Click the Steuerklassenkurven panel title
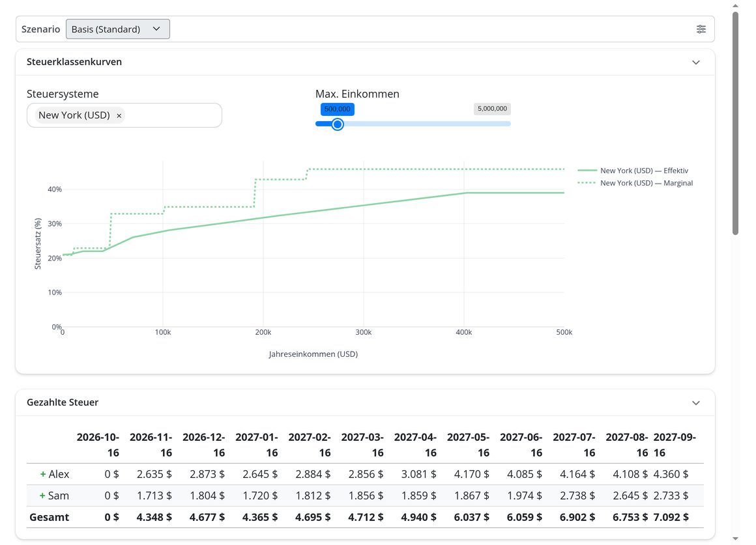Screen dimensions: 756x545 [74, 62]
